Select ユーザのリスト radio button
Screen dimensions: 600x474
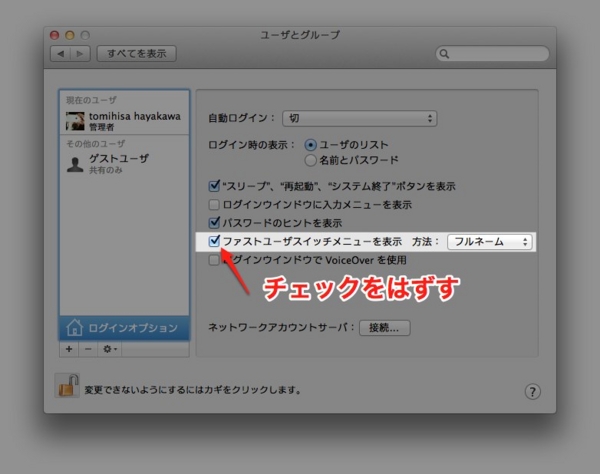coord(310,145)
